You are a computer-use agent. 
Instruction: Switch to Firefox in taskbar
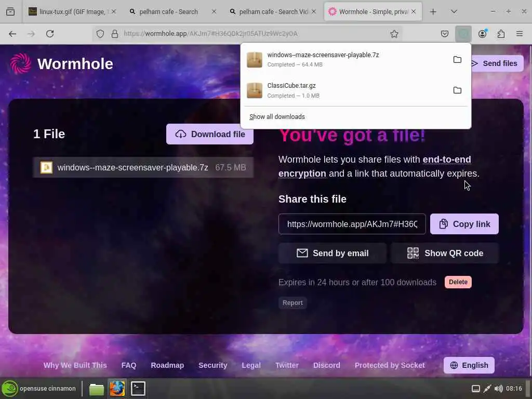(x=117, y=389)
